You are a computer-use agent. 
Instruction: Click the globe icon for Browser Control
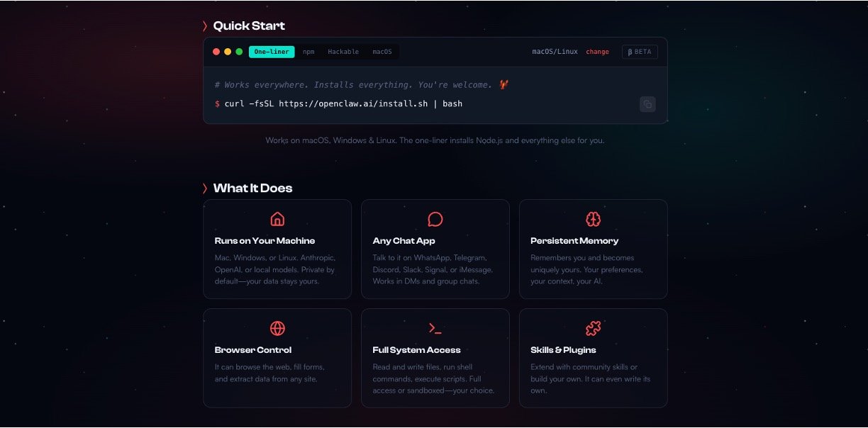point(277,328)
